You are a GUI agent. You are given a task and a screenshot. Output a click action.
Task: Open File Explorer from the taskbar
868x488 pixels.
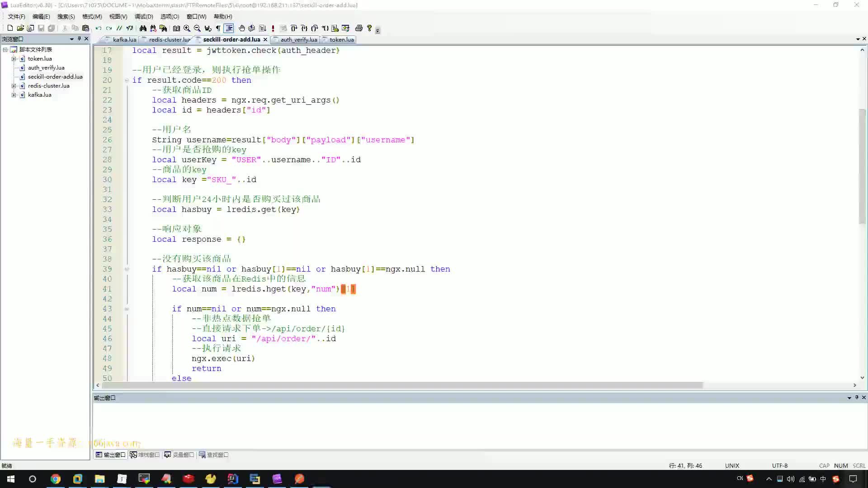(x=99, y=479)
